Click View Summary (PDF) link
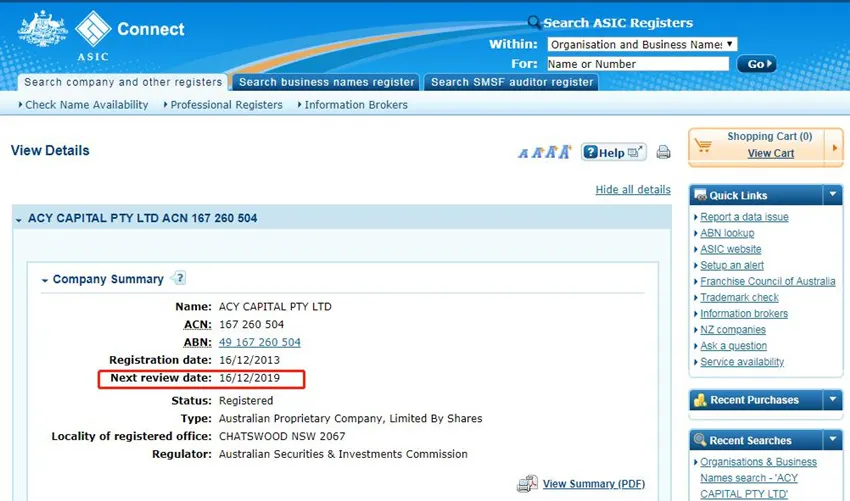 [594, 484]
